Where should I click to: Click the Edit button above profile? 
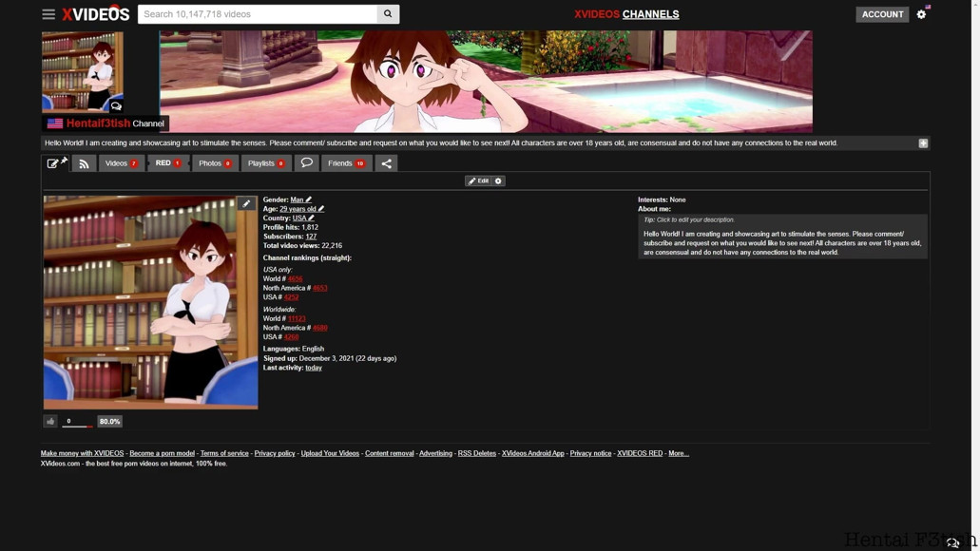pos(479,180)
